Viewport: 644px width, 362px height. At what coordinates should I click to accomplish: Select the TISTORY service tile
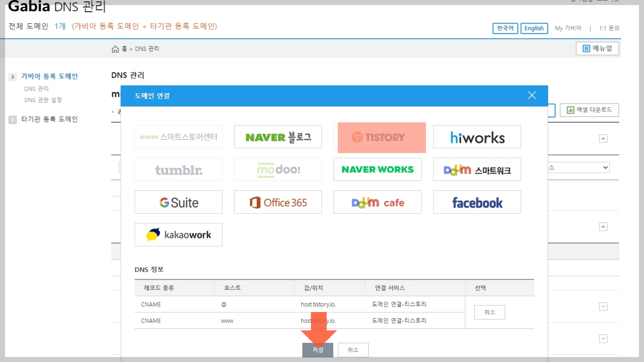[x=378, y=137]
